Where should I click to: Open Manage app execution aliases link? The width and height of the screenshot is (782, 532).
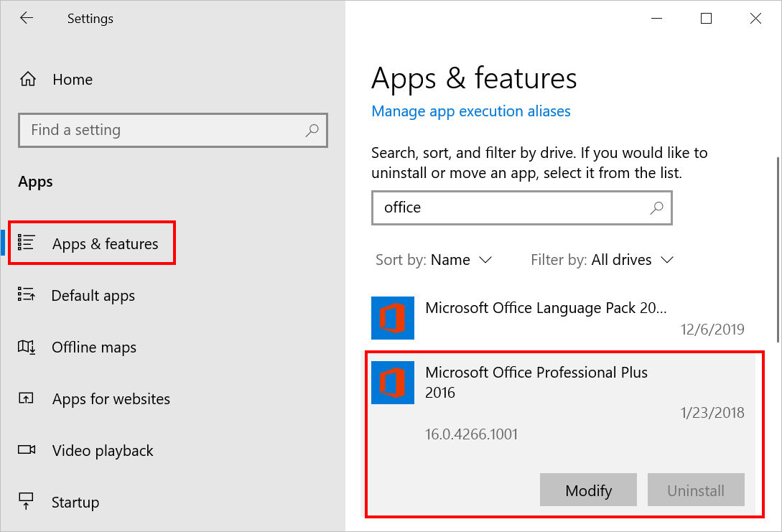(x=471, y=111)
